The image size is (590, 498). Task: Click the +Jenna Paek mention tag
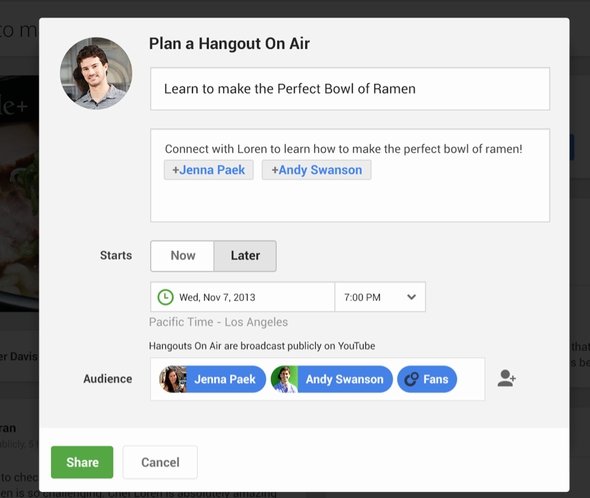click(209, 170)
